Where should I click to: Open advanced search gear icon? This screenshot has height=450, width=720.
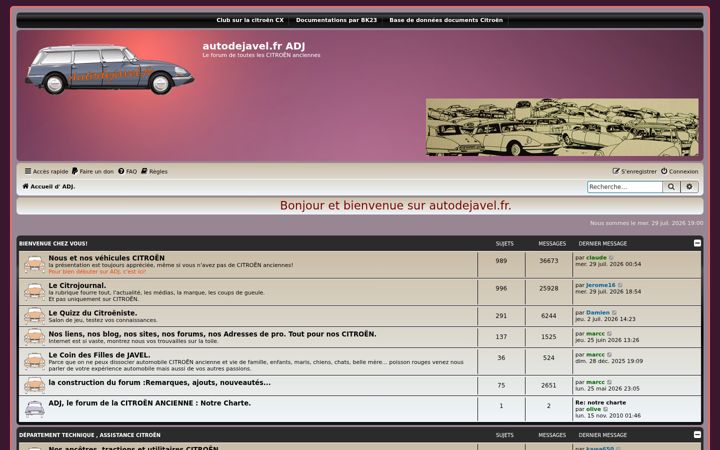click(x=689, y=186)
